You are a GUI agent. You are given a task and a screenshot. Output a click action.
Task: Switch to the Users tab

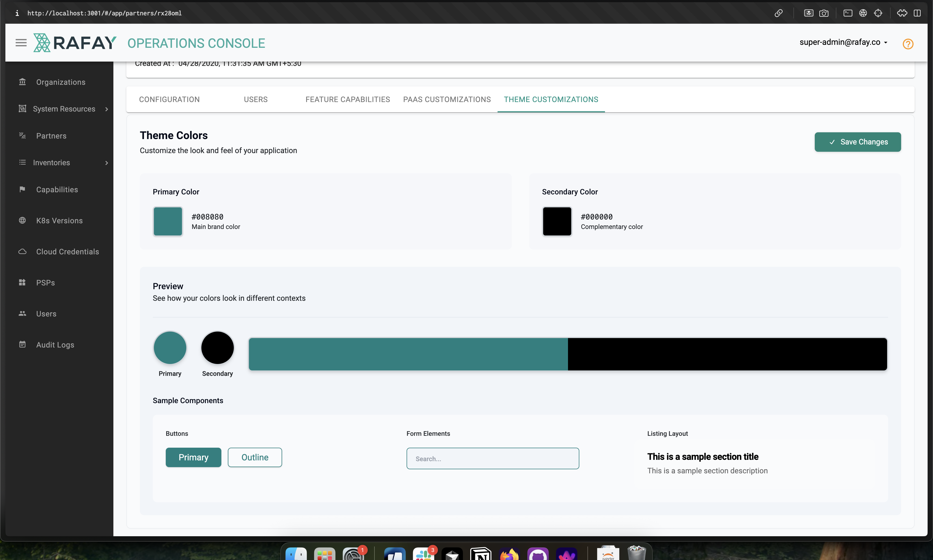(255, 100)
